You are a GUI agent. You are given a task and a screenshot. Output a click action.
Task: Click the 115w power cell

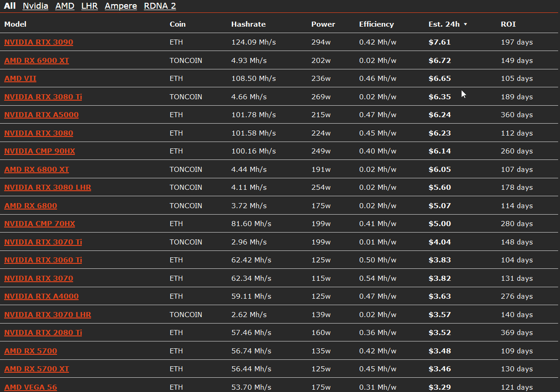click(x=321, y=278)
